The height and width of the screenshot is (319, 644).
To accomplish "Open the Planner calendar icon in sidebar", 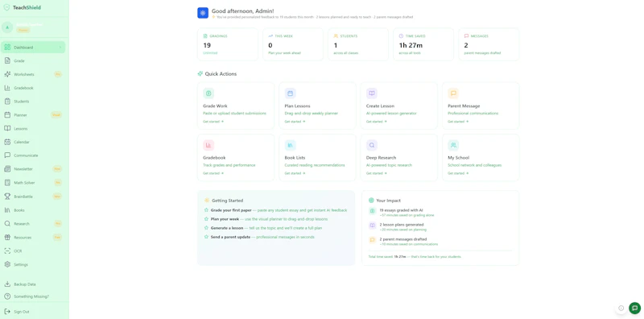I will click(x=7, y=115).
